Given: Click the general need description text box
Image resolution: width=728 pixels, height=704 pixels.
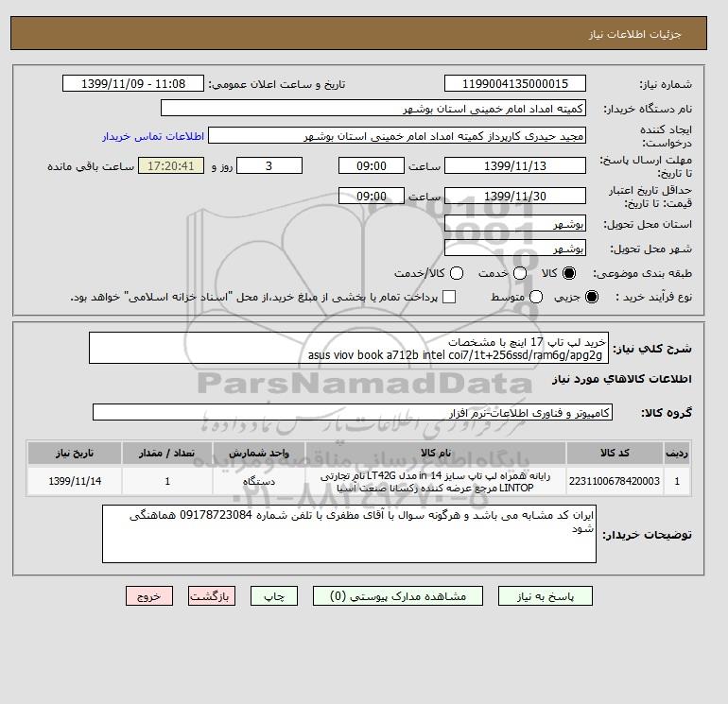Looking at the screenshot, I should (x=349, y=348).
